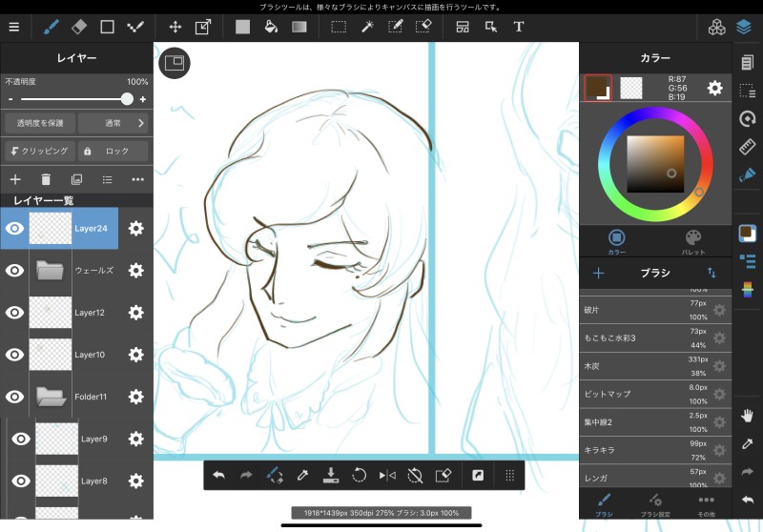The image size is (763, 532).
Task: Open the 3D materials cube icon
Action: click(x=717, y=28)
